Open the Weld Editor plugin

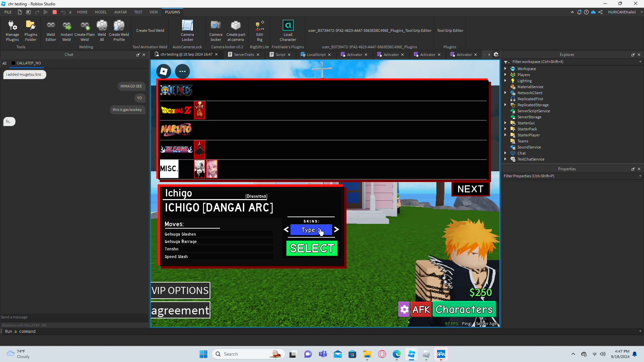(51, 31)
